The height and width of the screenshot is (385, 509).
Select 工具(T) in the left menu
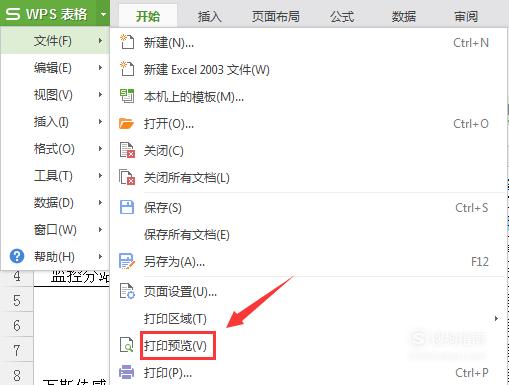[55, 176]
